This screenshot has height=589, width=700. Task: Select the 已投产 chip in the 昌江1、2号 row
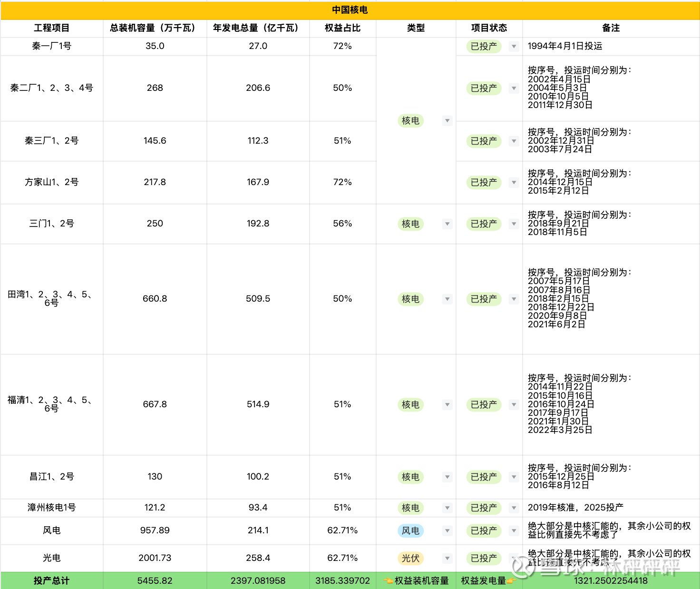(484, 477)
